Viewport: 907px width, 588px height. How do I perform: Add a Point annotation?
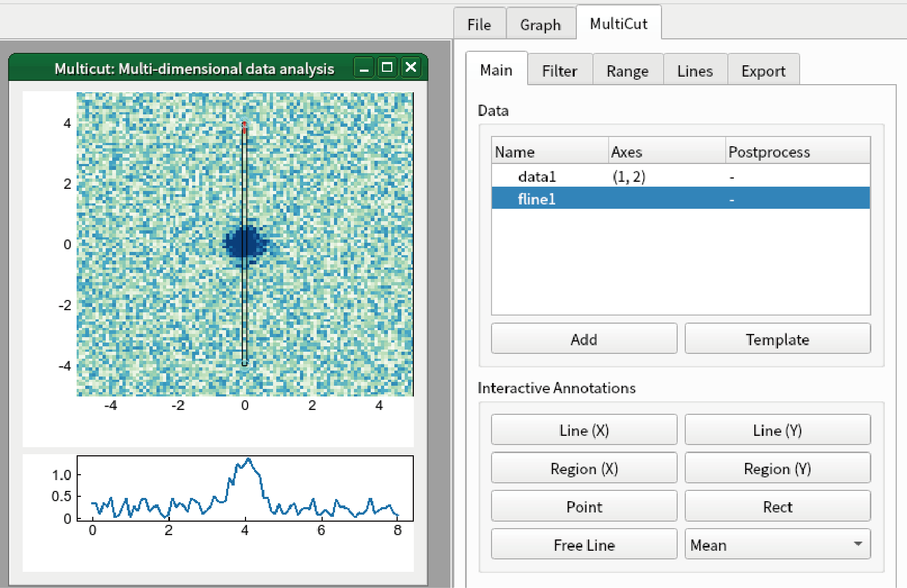(584, 507)
